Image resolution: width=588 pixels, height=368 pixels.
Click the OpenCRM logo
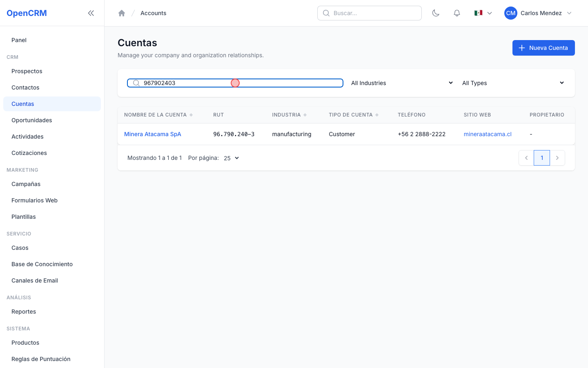(x=27, y=13)
